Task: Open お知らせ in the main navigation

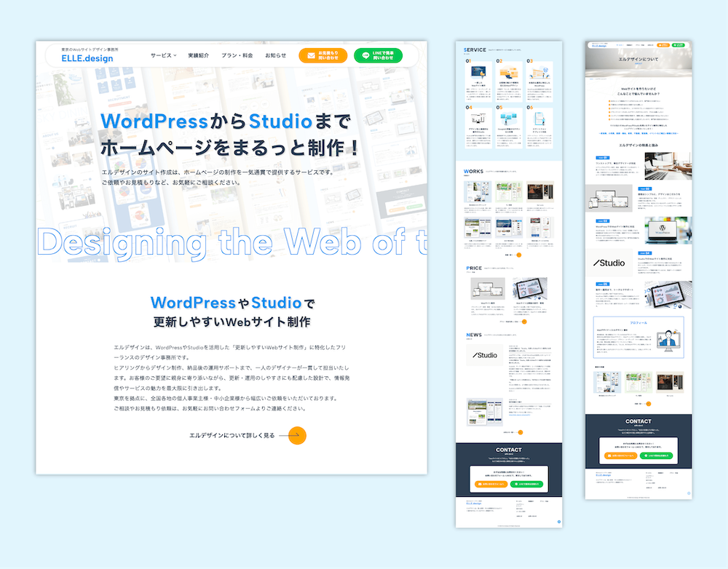Action: (275, 56)
